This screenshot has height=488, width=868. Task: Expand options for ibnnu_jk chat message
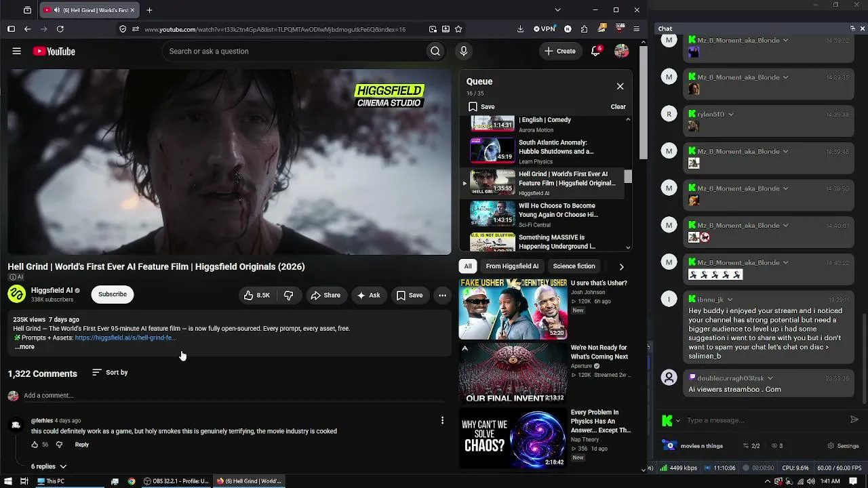730,299
